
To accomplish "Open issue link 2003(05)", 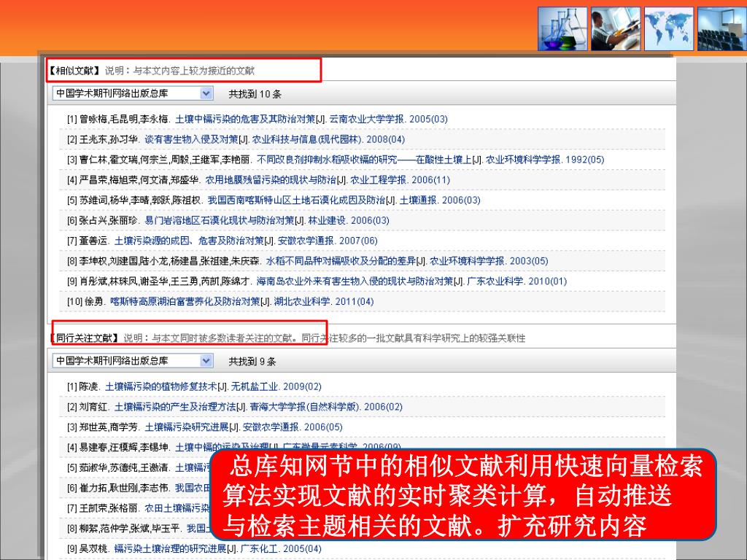I will pyautogui.click(x=529, y=261).
